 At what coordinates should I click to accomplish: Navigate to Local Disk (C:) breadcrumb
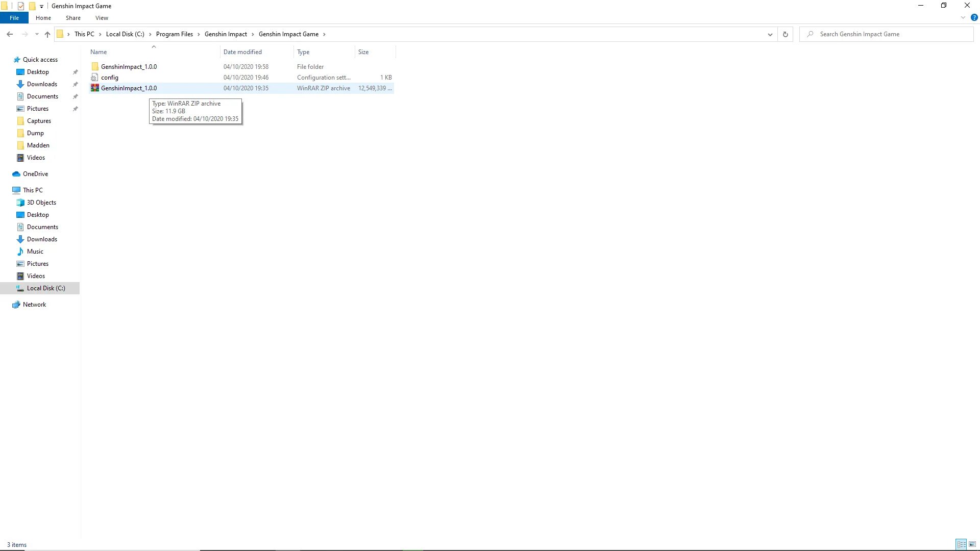[x=125, y=34]
